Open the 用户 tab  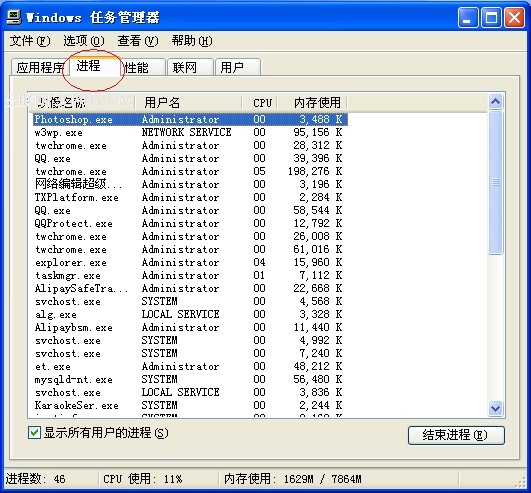pos(238,67)
